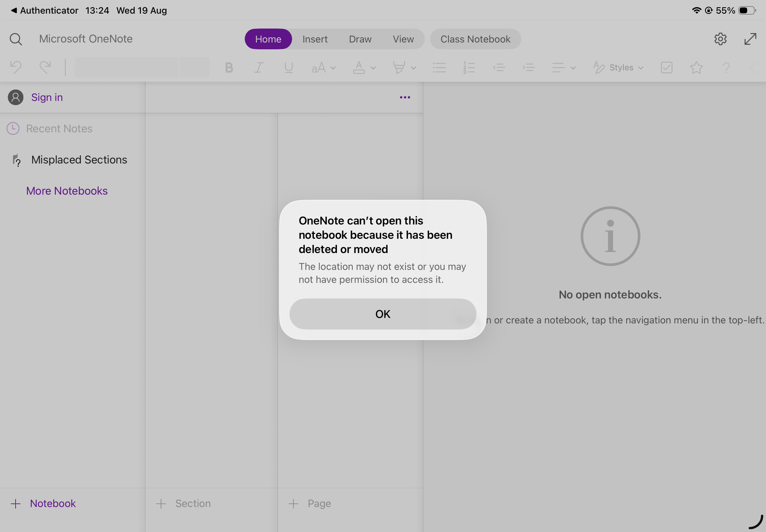The height and width of the screenshot is (532, 766).
Task: Toggle Underline formatting
Action: pyautogui.click(x=289, y=68)
